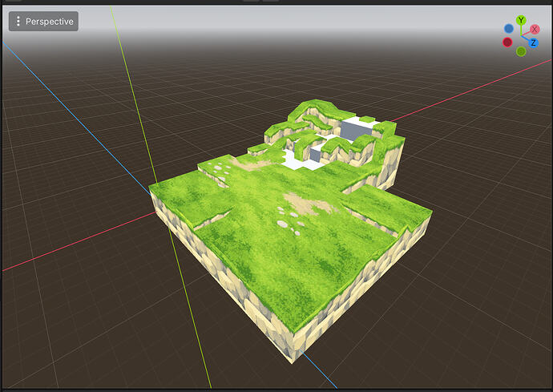Click the blue Z axis gizmo handle
The height and width of the screenshot is (392, 553).
tap(533, 42)
